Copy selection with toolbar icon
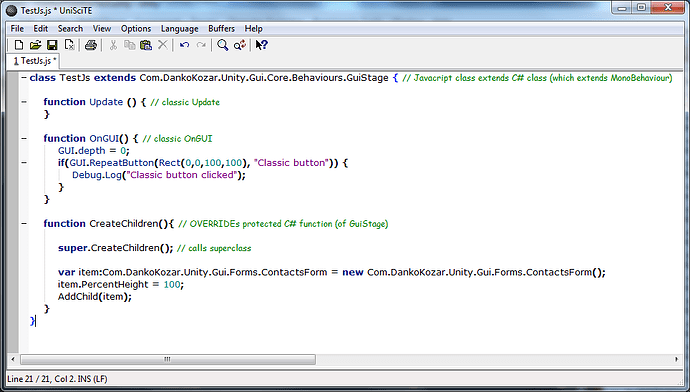 129,45
